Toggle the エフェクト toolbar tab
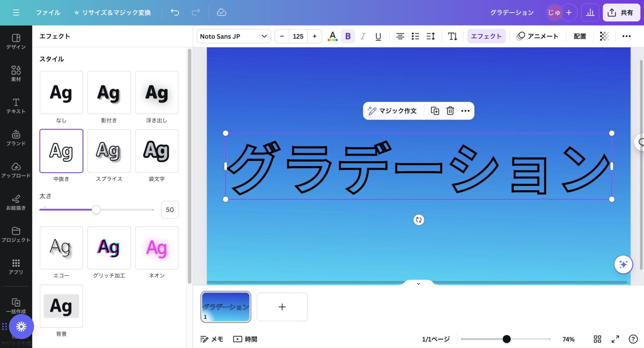Image resolution: width=644 pixels, height=348 pixels. point(486,36)
